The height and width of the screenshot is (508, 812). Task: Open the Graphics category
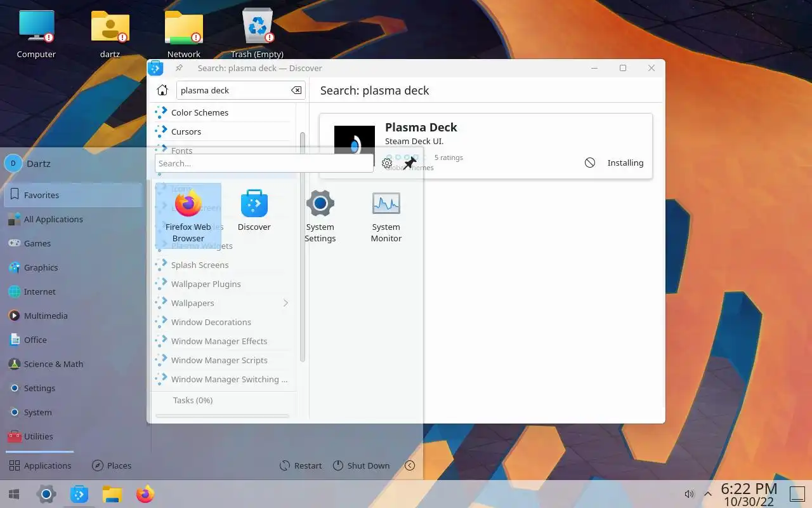[74, 267]
